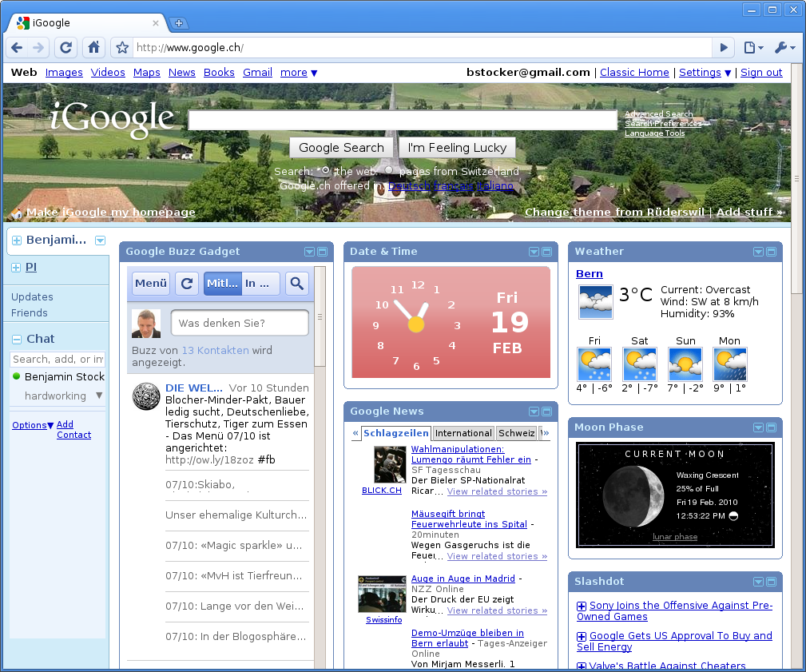Switch to the Schweiz news tab
Screen dimensions: 806x672
point(517,433)
